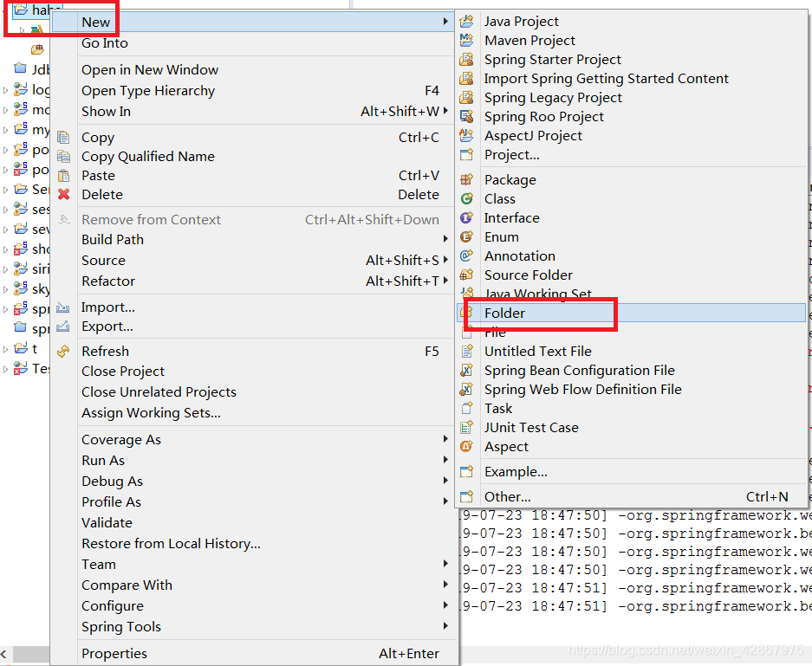Click the Spring Web Flow Definition icon

[x=466, y=389]
